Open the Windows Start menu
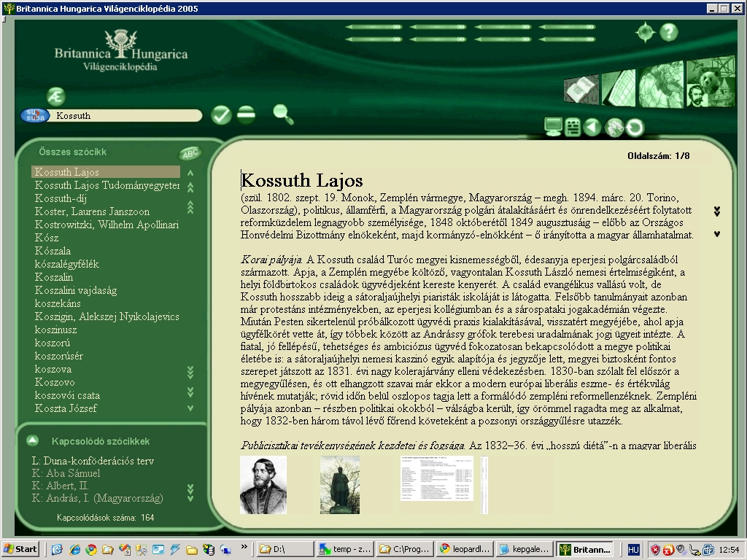 pyautogui.click(x=20, y=549)
